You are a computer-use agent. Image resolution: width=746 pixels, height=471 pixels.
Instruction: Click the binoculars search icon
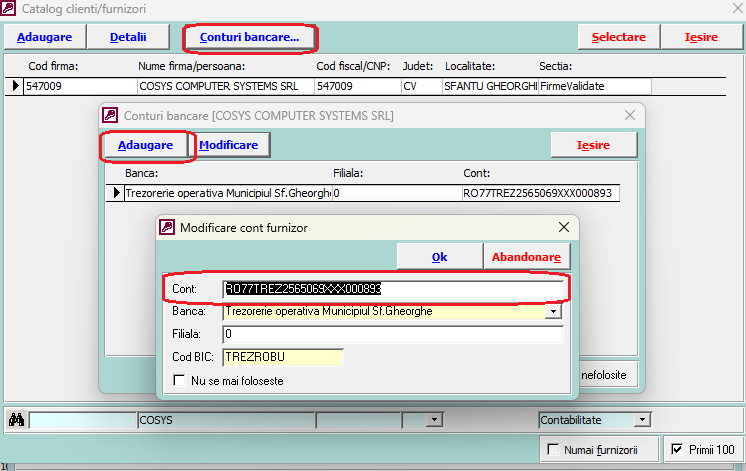[x=15, y=420]
